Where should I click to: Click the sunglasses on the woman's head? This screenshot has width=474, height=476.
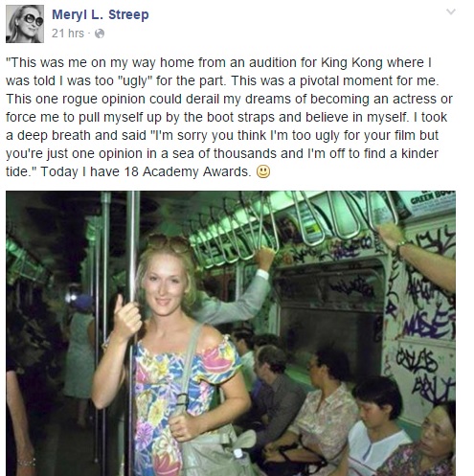pyautogui.click(x=168, y=241)
